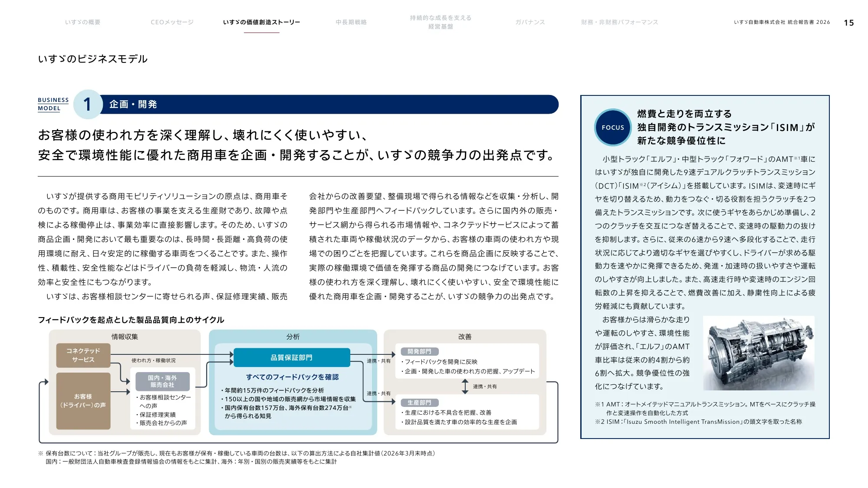Jump to 持続的な成長を支える経営基盤 tab
The width and height of the screenshot is (868, 488).
point(441,22)
